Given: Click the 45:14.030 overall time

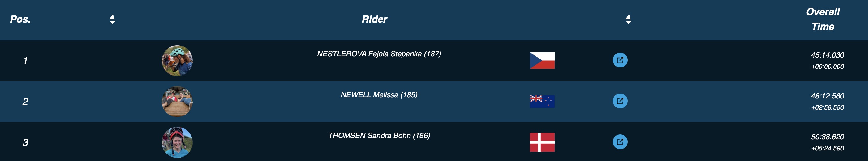Looking at the screenshot, I should (827, 55).
